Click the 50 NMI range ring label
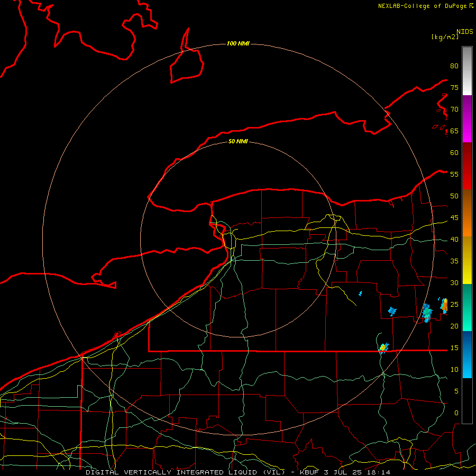Screen dimensions: 476x476 click(238, 141)
